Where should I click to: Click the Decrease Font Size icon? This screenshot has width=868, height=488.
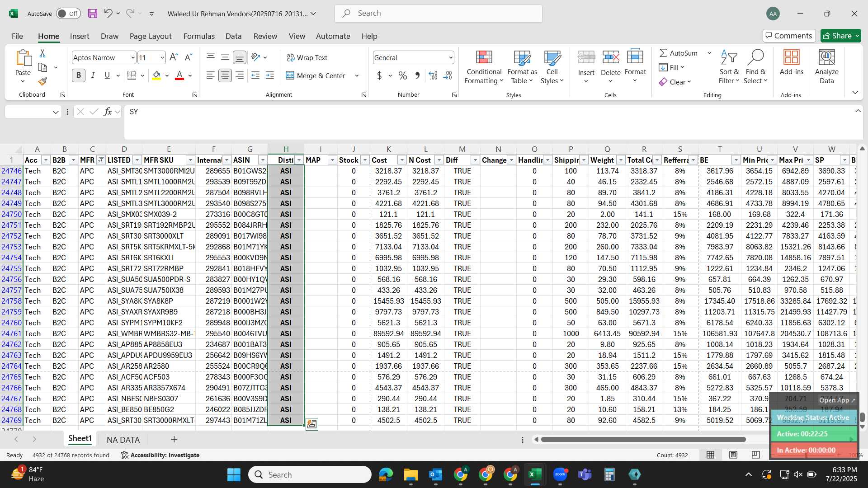pos(189,57)
